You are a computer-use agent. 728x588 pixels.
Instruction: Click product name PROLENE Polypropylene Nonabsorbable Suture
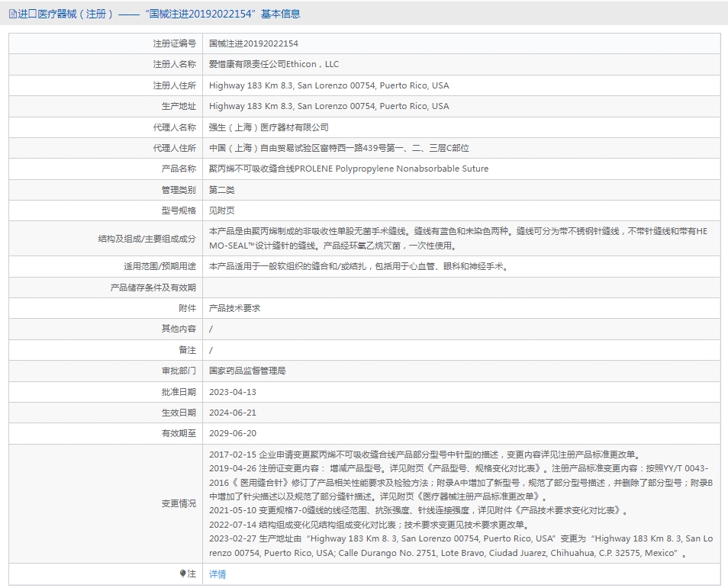tap(349, 169)
